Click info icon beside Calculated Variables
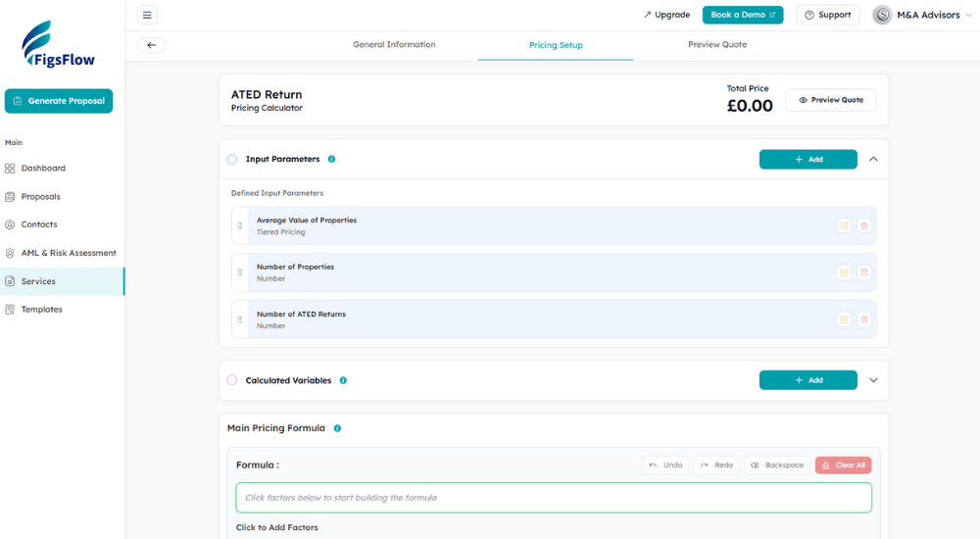The height and width of the screenshot is (539, 980). click(343, 380)
